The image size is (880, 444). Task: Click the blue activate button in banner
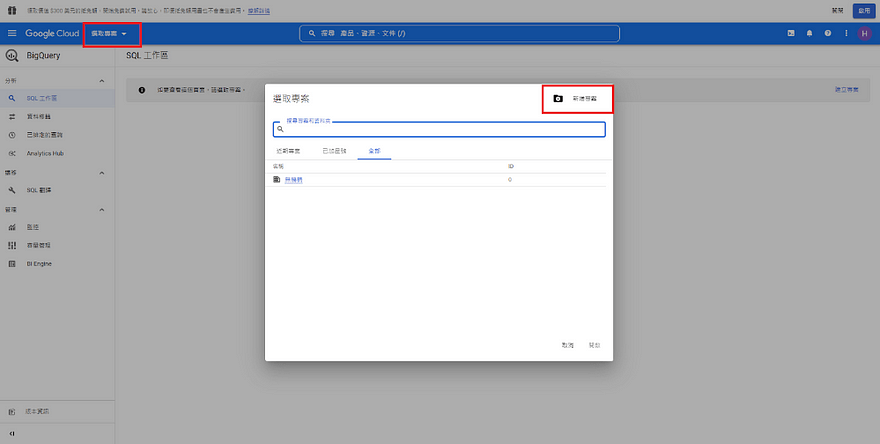click(864, 11)
